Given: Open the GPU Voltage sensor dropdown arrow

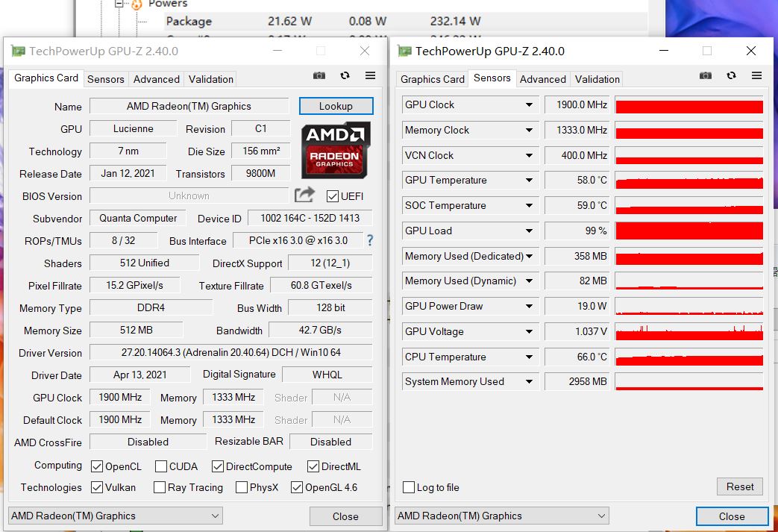Looking at the screenshot, I should (x=530, y=331).
